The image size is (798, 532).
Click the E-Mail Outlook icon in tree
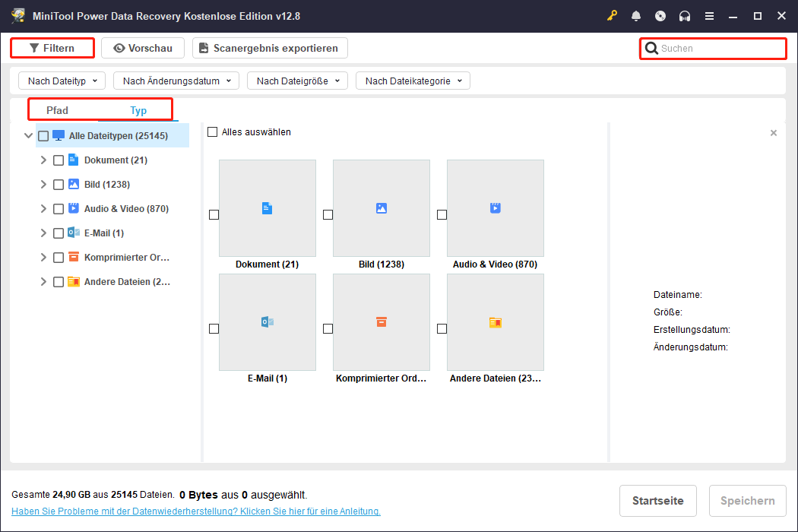tap(73, 233)
